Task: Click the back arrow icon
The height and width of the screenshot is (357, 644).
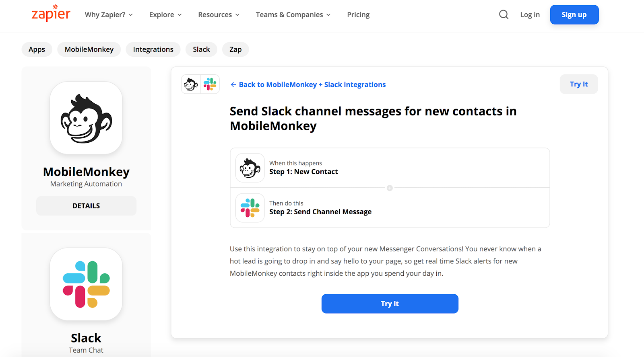Action: point(233,84)
